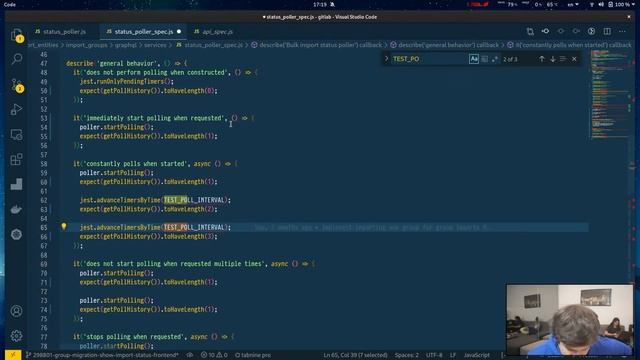Open the Source Control view
This screenshot has width=640, height=360.
16,84
